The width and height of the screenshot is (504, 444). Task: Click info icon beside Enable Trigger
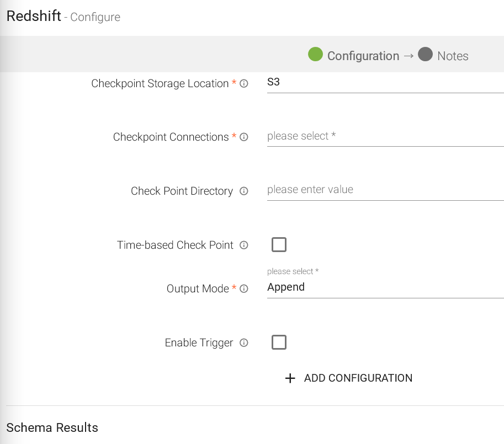[x=244, y=343]
